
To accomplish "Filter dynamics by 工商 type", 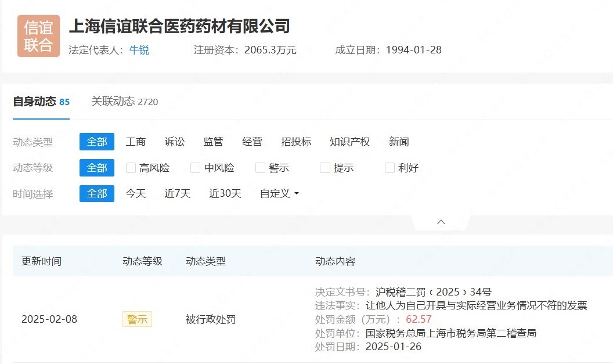I will tap(136, 141).
